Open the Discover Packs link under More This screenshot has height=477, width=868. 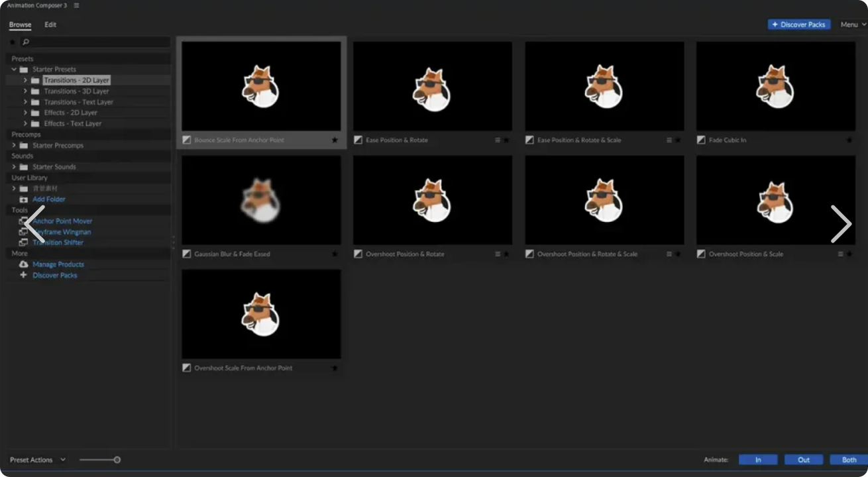(55, 275)
